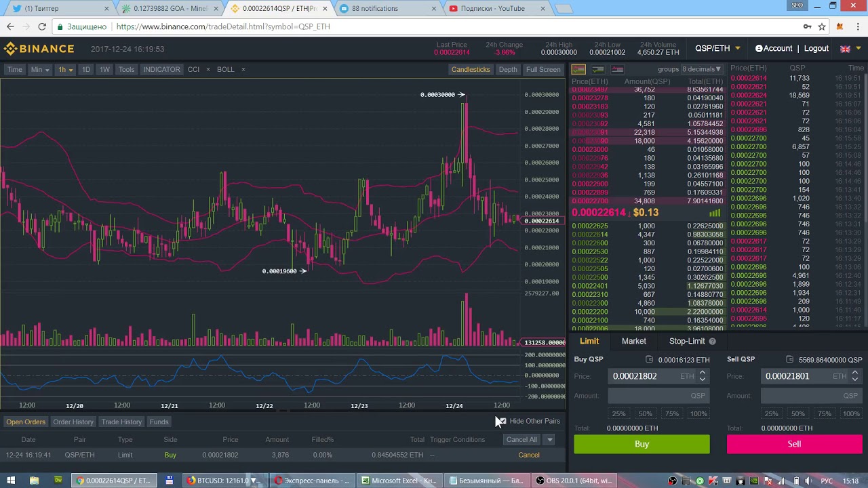Cancel the QSP/ETH limit buy order
This screenshot has height=488, width=868.
(529, 455)
